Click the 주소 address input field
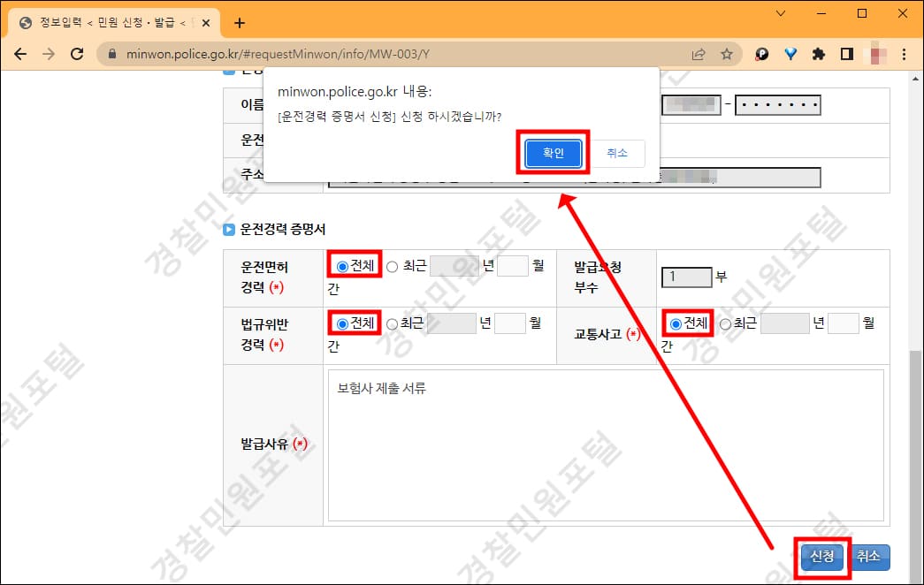 [575, 178]
